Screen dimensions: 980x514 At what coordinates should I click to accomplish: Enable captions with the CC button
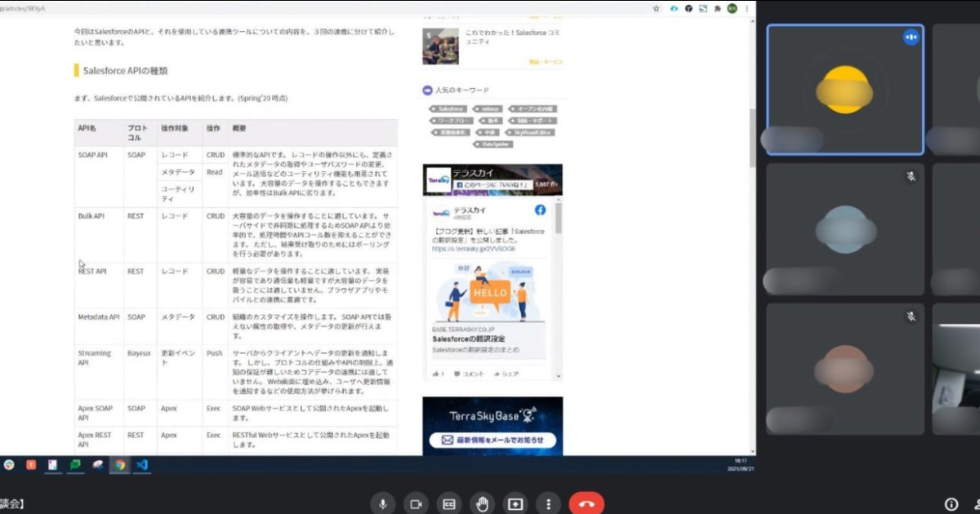[x=448, y=503]
